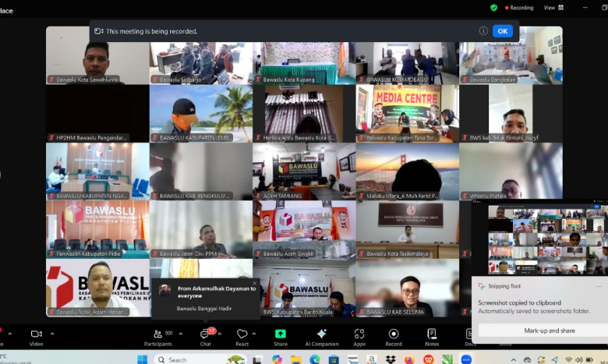Open the Notes tool

coord(432,337)
